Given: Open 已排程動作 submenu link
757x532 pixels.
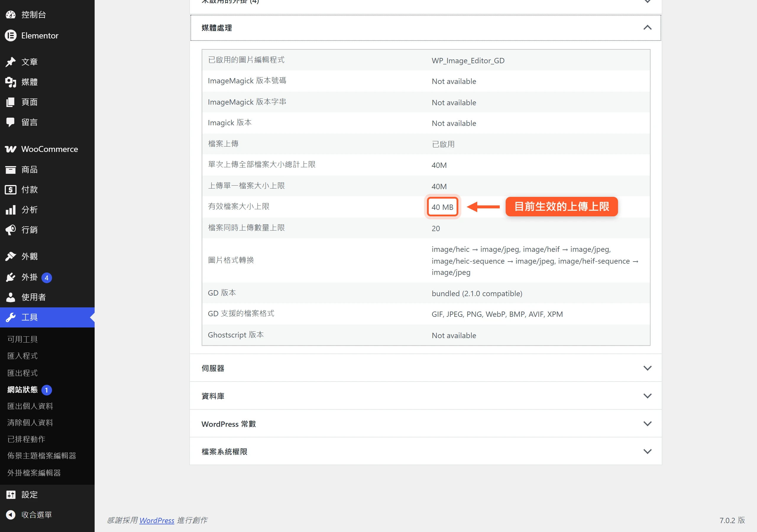Looking at the screenshot, I should pyautogui.click(x=26, y=439).
